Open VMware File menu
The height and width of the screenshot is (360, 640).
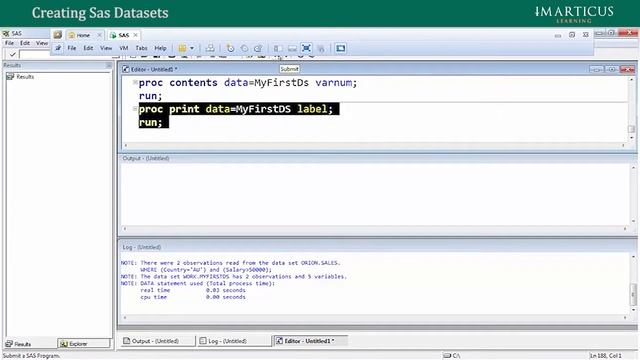pos(72,48)
